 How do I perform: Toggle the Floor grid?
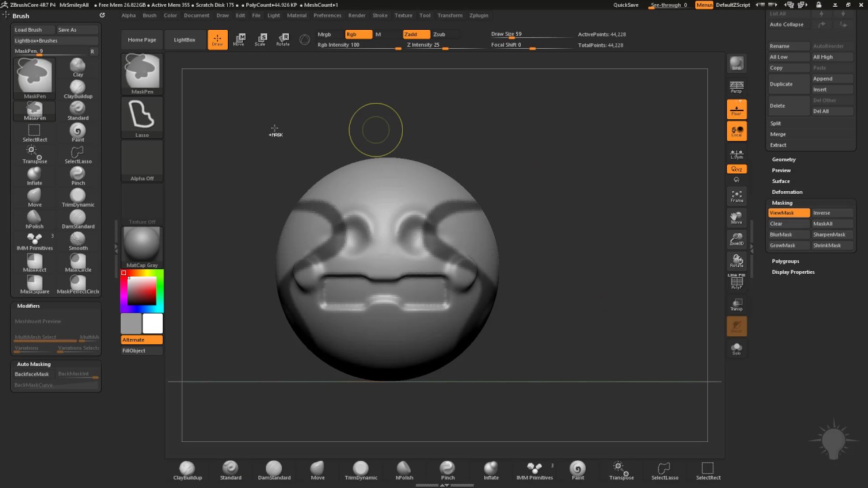point(736,109)
